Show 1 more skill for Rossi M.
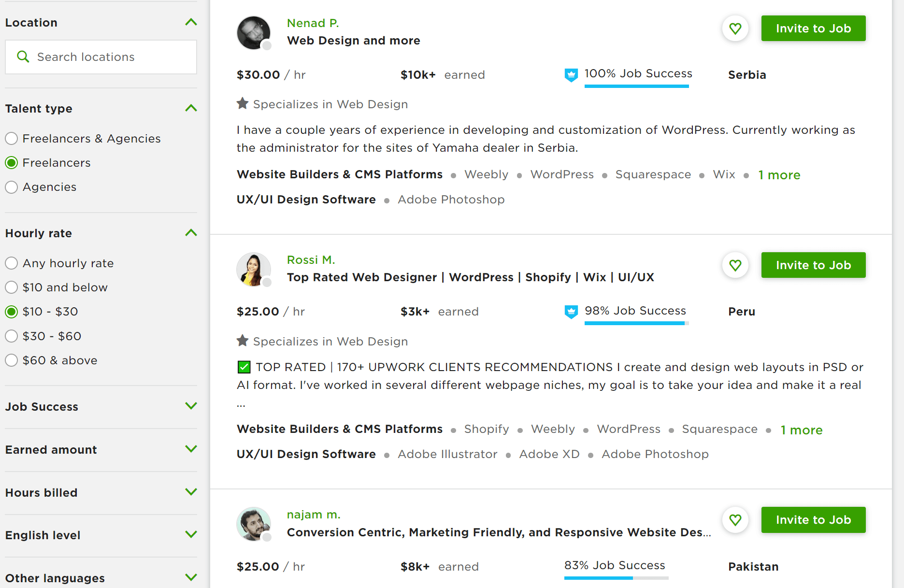Screen dimensions: 904x588 point(802,430)
